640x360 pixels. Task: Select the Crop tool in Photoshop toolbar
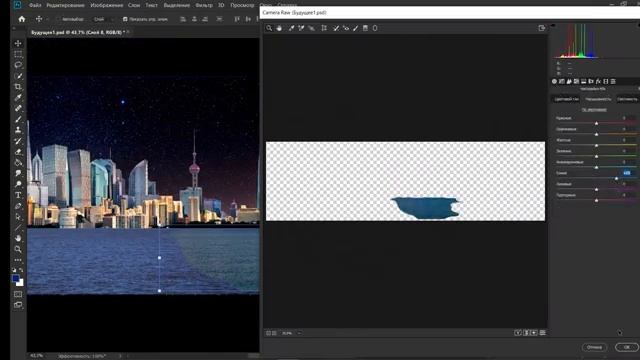18,87
